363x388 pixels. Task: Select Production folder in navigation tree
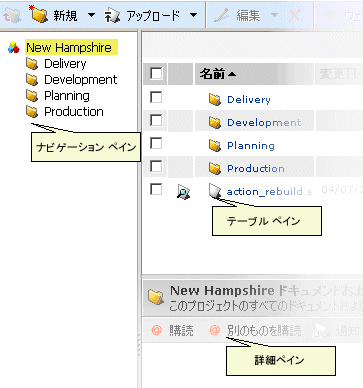(x=74, y=112)
